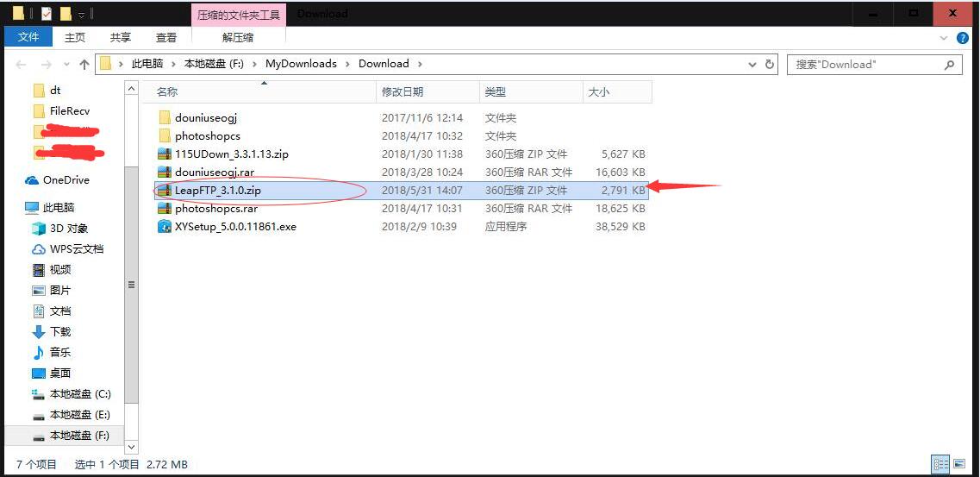Image resolution: width=980 pixels, height=477 pixels.
Task: Click Download in the address breadcrumb
Action: click(x=384, y=64)
